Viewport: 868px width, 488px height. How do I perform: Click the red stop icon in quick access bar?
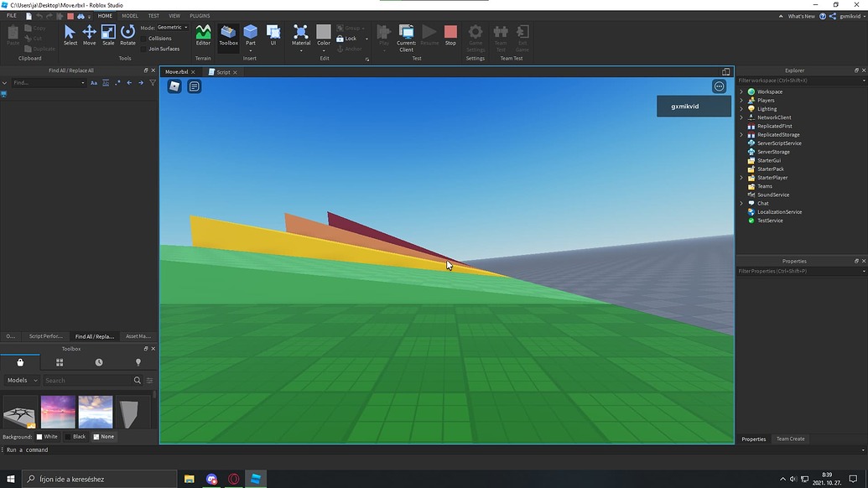coord(70,16)
